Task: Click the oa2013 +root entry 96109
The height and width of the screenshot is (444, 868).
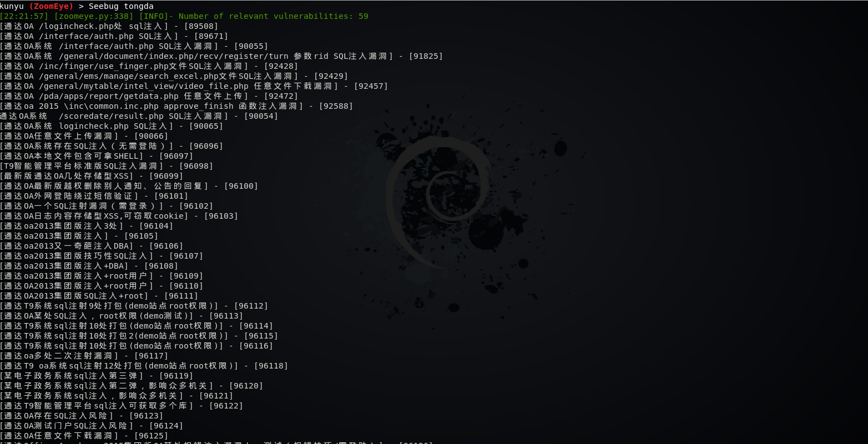Action: click(102, 276)
